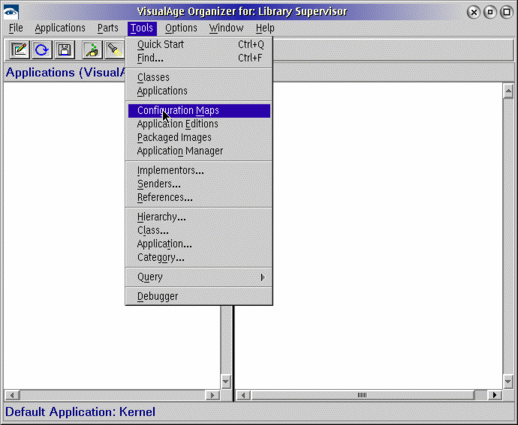Choose Application... menu entry
Image resolution: width=518 pixels, height=425 pixels.
[x=199, y=244]
